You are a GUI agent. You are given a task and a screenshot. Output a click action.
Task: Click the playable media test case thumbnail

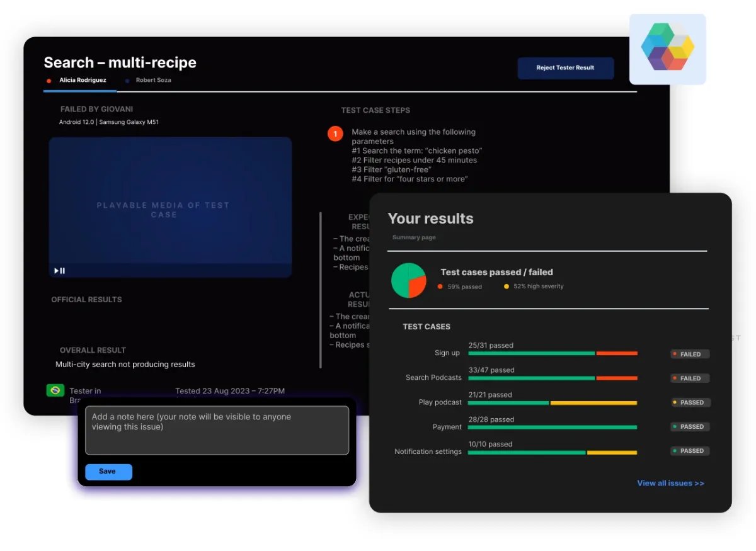[x=170, y=208]
